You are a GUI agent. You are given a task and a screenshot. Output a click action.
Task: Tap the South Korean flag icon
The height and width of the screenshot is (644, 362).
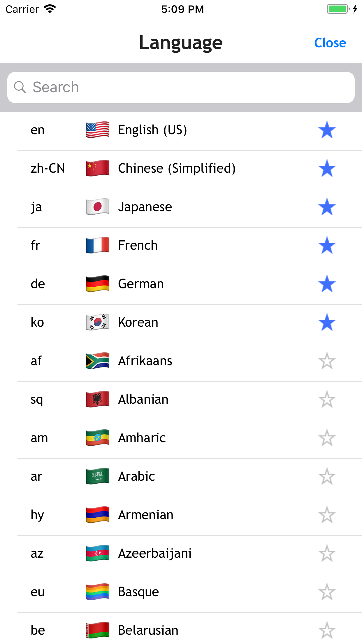pos(98,322)
